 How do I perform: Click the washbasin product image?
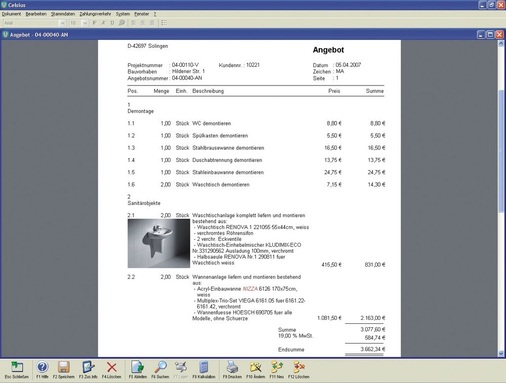pyautogui.click(x=159, y=243)
